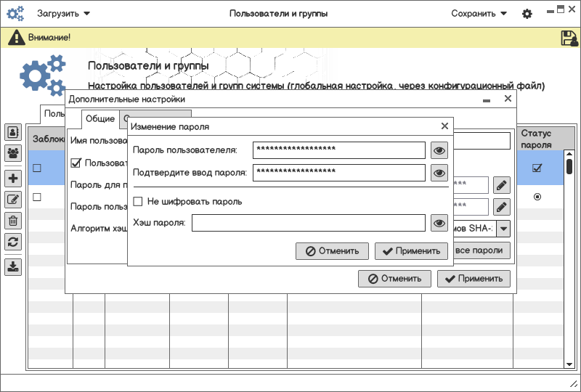Viewport: 581px width, 392px height.
Task: Click the single user contact icon in sidebar
Action: coord(13,132)
